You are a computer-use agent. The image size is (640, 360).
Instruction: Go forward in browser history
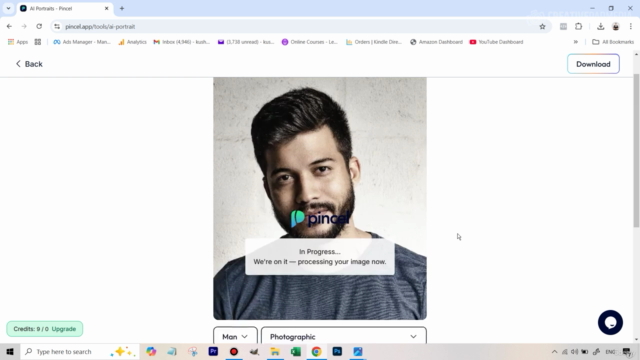click(24, 27)
